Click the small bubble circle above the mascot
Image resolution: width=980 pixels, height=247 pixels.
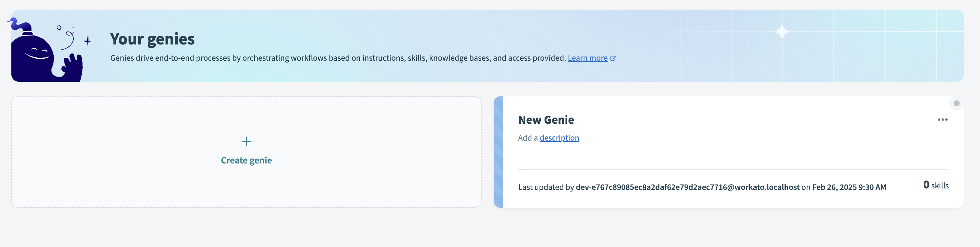point(59,27)
